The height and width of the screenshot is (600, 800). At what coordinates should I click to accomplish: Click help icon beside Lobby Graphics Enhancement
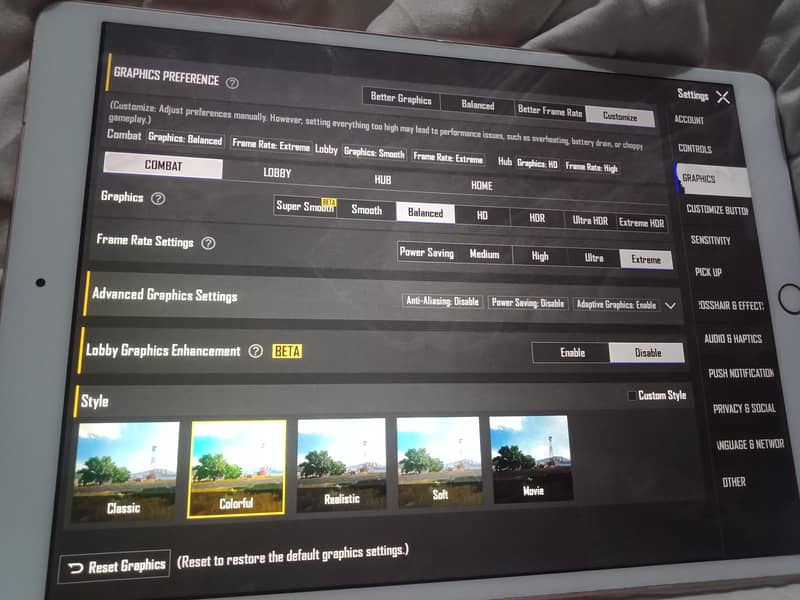[x=256, y=351]
